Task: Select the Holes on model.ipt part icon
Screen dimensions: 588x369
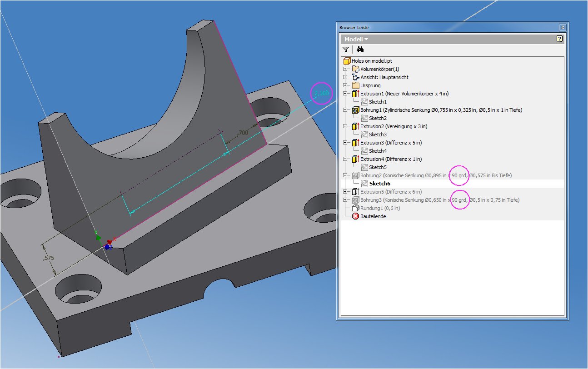Action: [x=347, y=60]
